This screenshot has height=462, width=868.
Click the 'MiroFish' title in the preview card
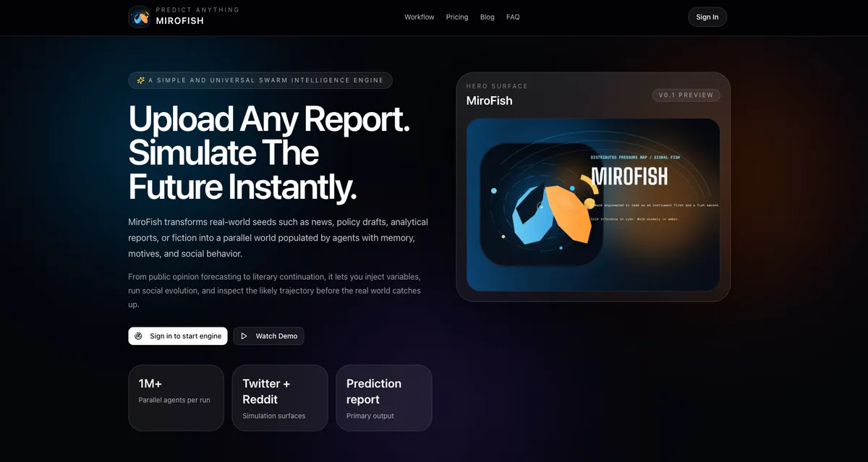coord(490,100)
